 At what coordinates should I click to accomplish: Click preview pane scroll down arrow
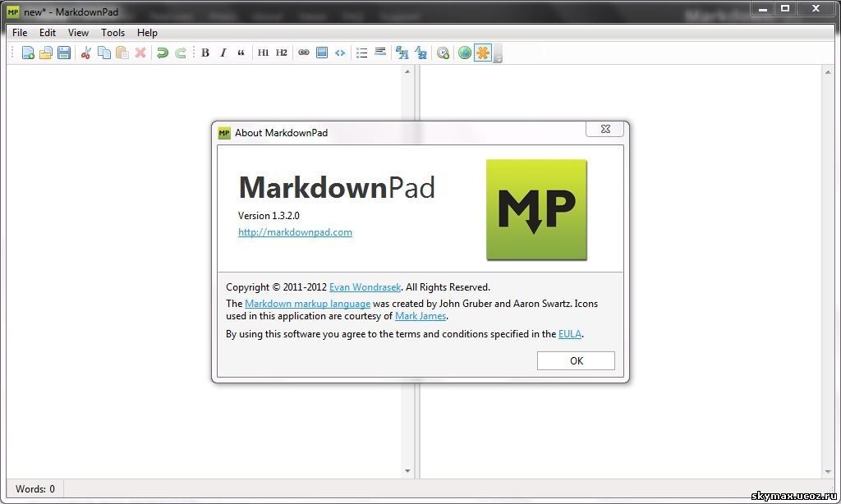point(828,472)
